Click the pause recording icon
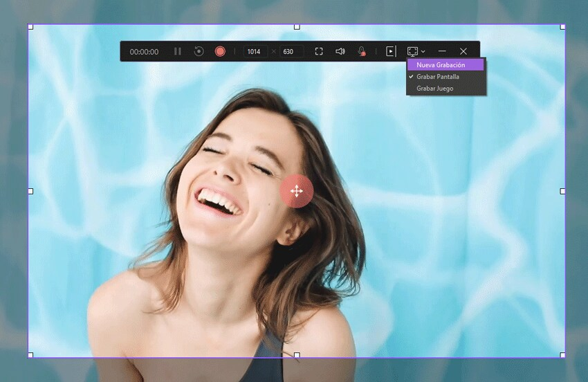The width and height of the screenshot is (588, 382). (178, 51)
